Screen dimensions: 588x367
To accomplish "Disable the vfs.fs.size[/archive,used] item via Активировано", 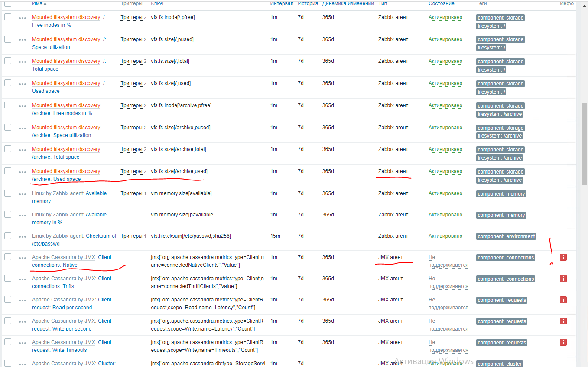I will tap(445, 171).
